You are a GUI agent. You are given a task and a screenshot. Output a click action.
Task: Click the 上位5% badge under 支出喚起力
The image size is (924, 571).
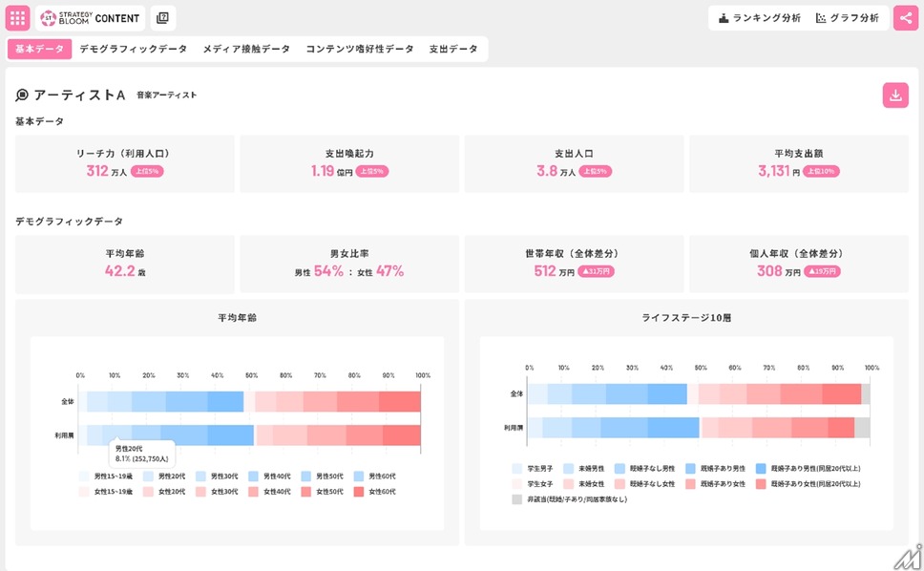372,172
